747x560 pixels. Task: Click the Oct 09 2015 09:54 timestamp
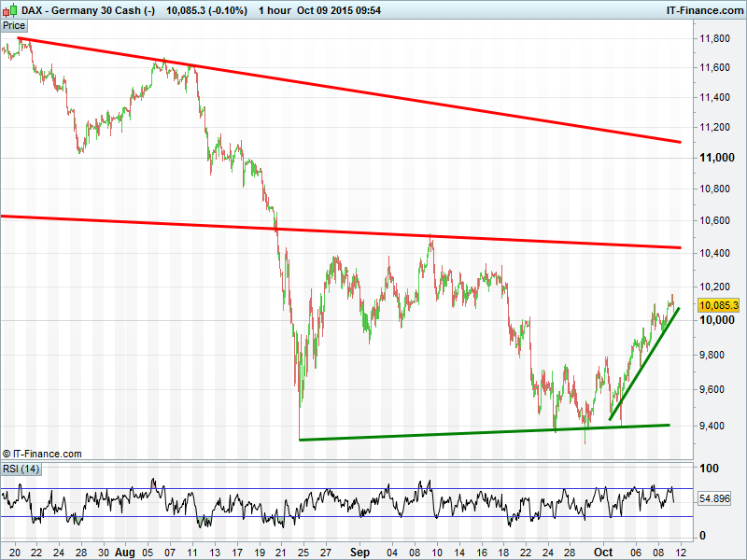tap(339, 10)
